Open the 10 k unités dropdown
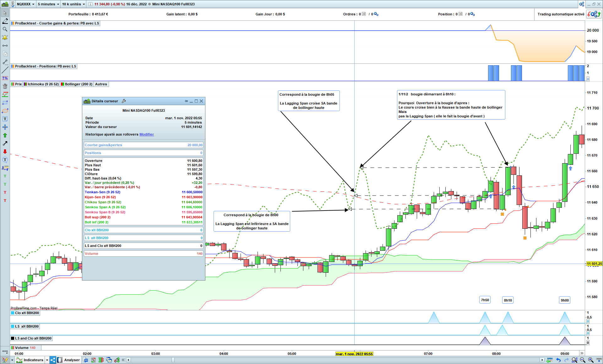This screenshot has width=603, height=364. (73, 4)
